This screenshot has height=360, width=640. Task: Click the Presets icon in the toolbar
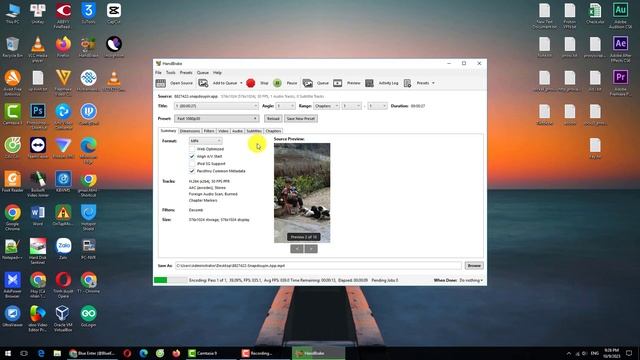click(407, 83)
